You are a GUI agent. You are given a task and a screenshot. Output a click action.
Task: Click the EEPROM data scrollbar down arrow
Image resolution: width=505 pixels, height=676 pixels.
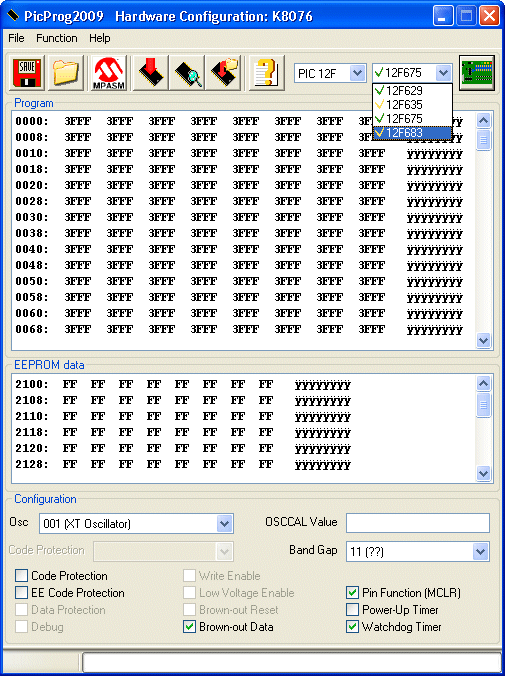click(483, 473)
